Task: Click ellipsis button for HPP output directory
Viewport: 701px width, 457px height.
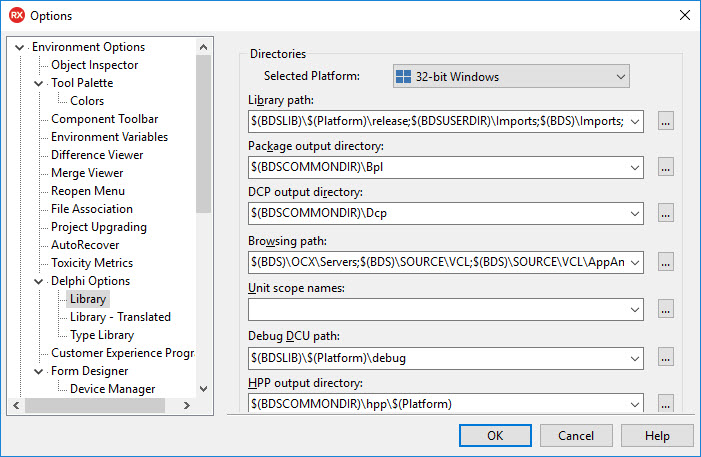Action: 665,403
